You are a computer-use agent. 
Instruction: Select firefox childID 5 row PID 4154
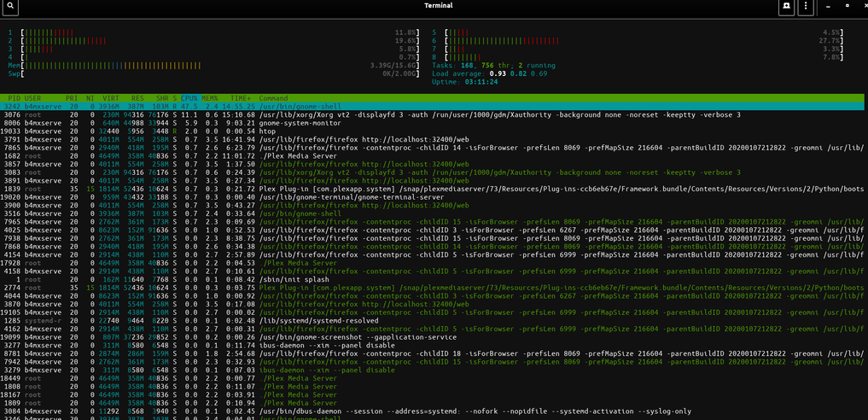434,254
